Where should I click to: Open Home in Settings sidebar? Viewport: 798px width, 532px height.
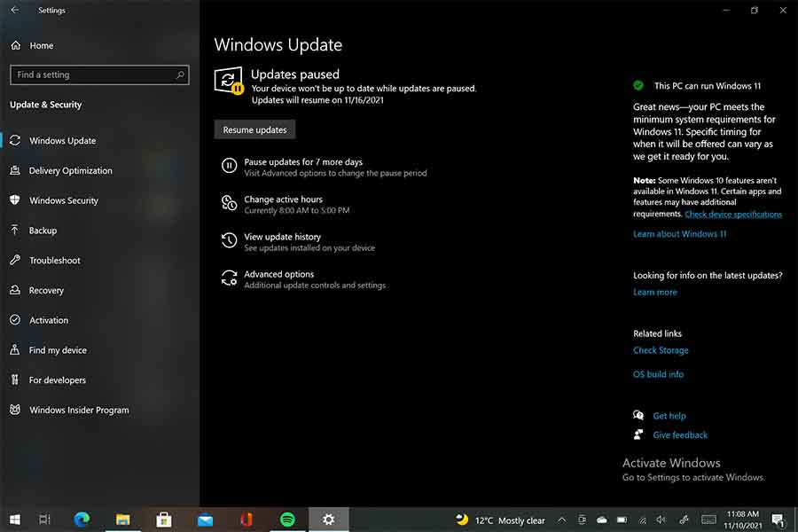click(41, 45)
